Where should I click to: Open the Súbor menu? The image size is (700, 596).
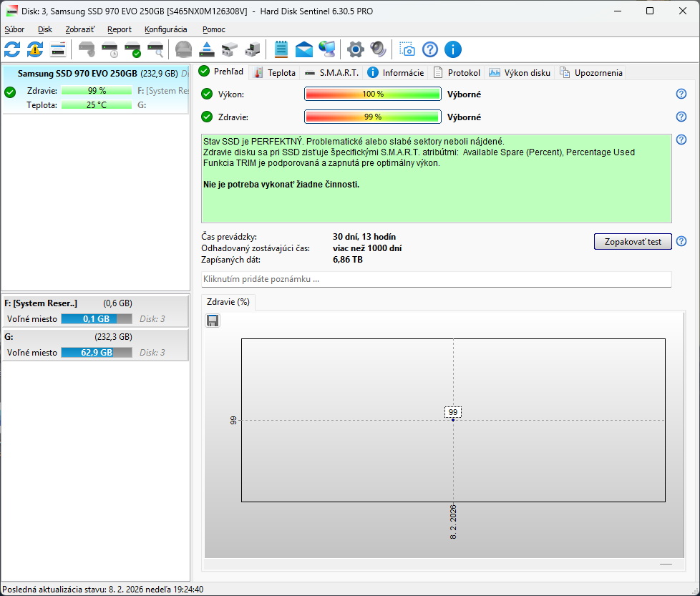(x=14, y=29)
